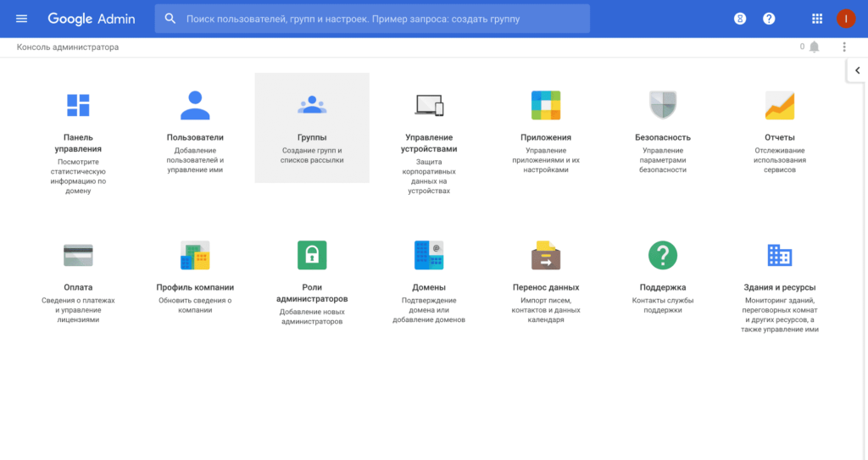Open the Отчеты reports chart icon

pos(780,105)
